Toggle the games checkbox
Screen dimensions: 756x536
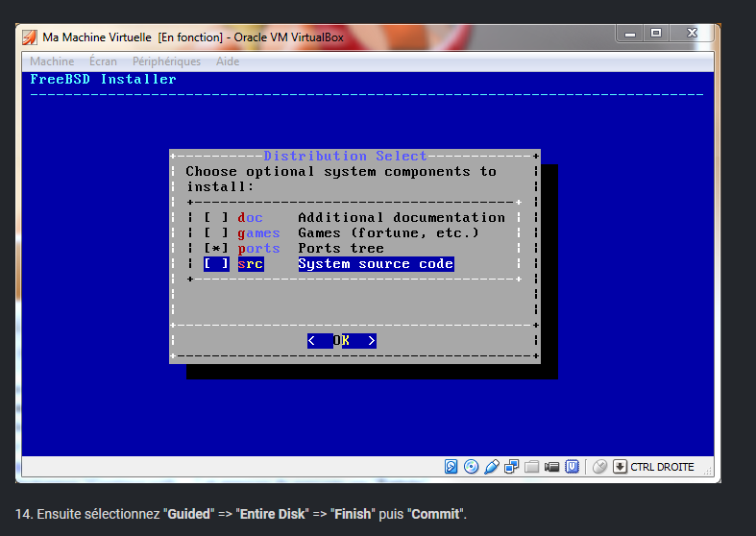click(x=216, y=233)
